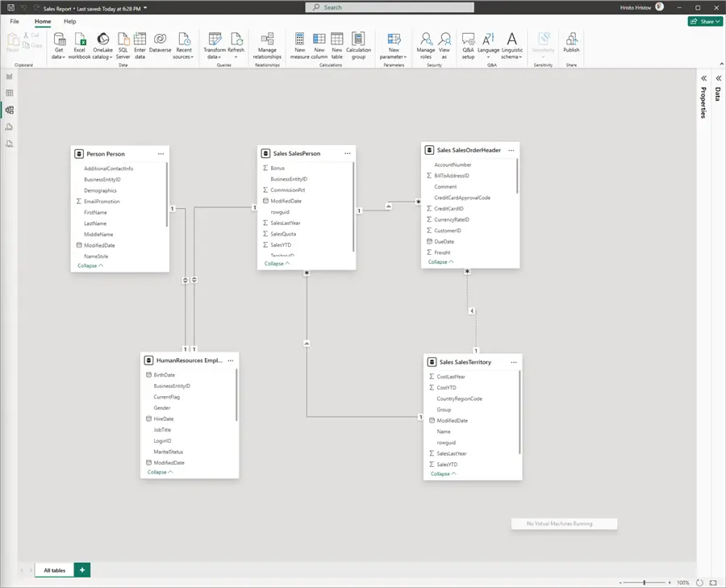The image size is (726, 588).
Task: Open Sales SalesTerritory more options menu
Action: 514,362
